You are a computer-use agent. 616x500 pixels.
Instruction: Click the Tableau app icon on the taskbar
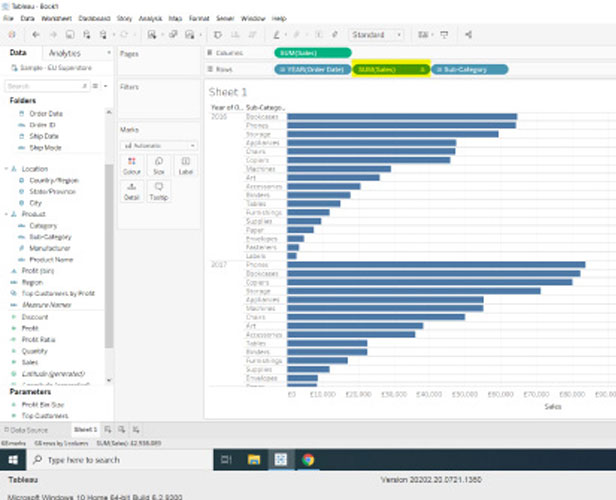click(x=281, y=460)
